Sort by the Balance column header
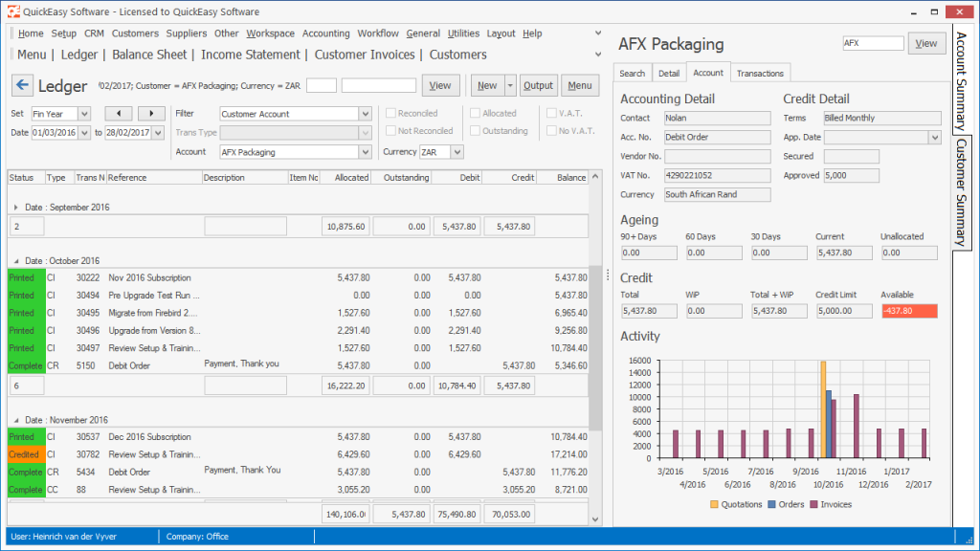The image size is (980, 551). pos(564,177)
